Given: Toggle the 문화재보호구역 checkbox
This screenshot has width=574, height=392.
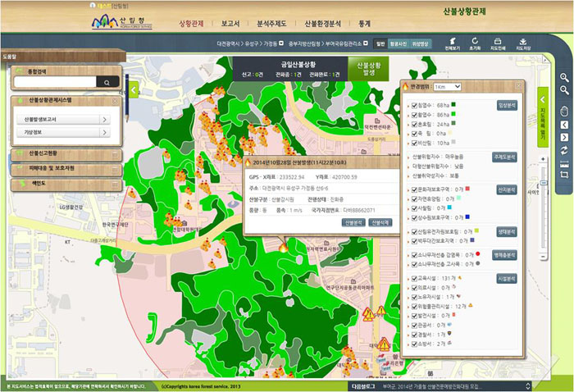Looking at the screenshot, I should 414,189.
